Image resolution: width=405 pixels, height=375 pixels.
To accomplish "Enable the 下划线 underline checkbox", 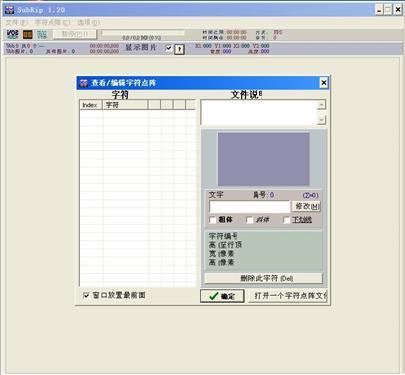I will (286, 220).
